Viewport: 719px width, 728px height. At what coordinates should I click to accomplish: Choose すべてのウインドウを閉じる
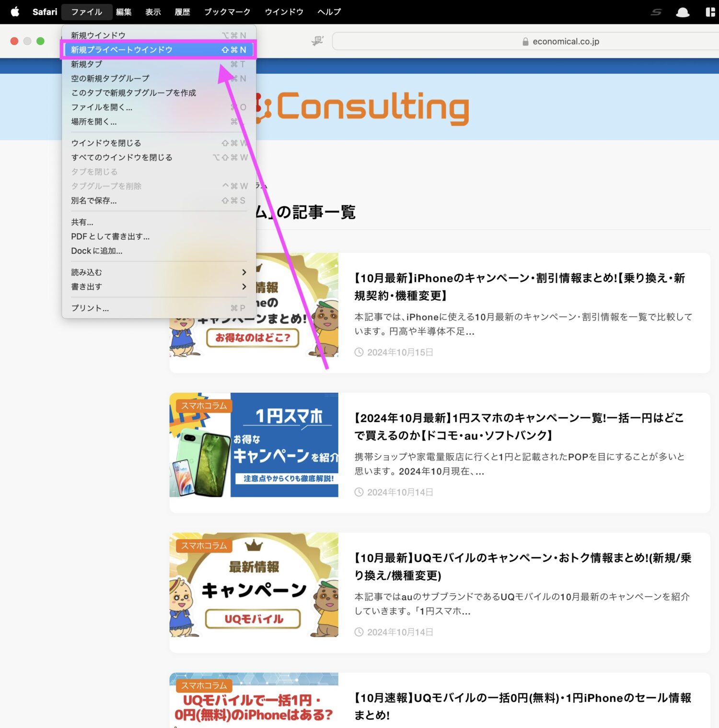click(x=159, y=157)
